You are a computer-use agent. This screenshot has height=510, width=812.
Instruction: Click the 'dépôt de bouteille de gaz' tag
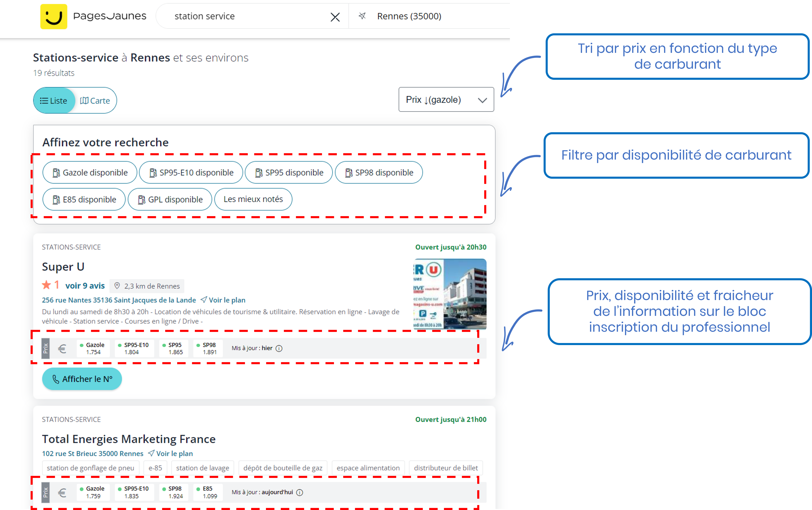tap(283, 468)
